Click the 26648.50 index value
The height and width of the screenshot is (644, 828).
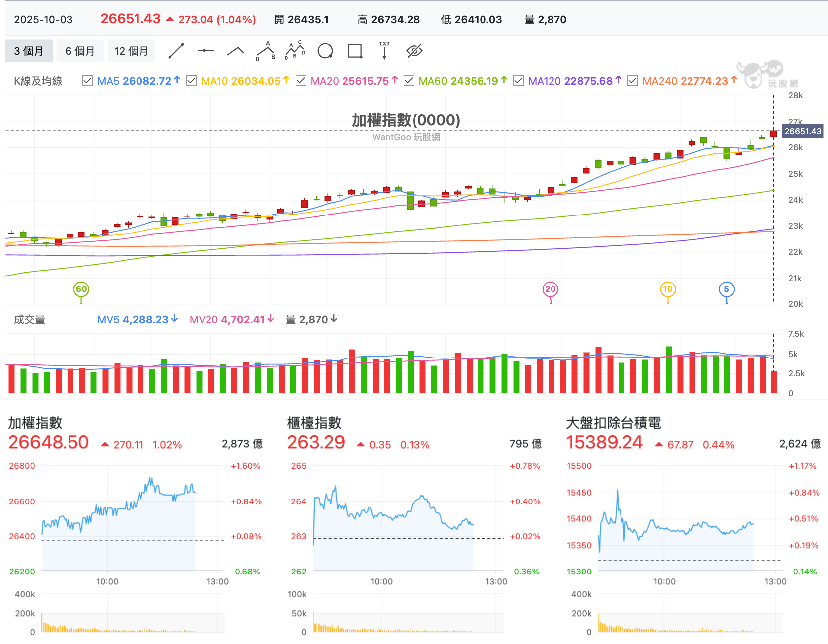(x=49, y=442)
